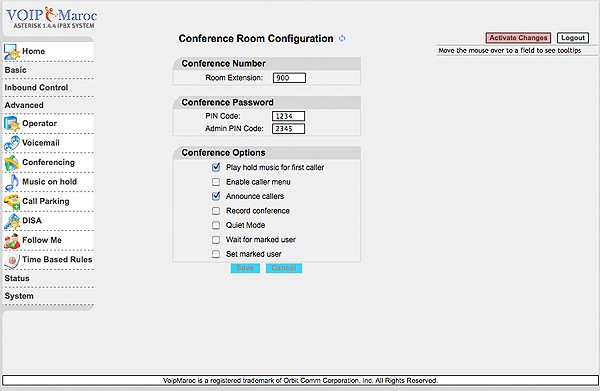Expand the Inbound Control section
The image size is (600, 391).
(x=36, y=88)
